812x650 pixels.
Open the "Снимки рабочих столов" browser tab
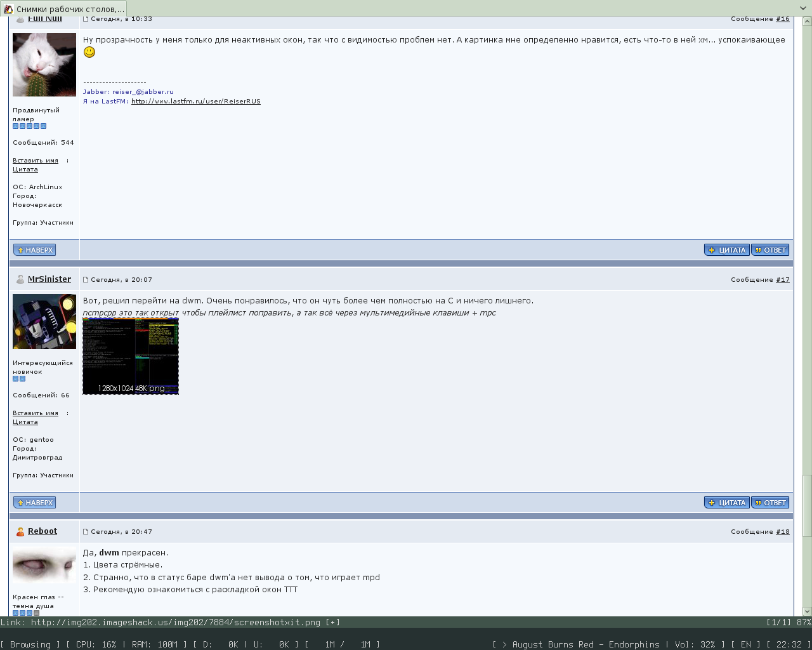point(63,9)
